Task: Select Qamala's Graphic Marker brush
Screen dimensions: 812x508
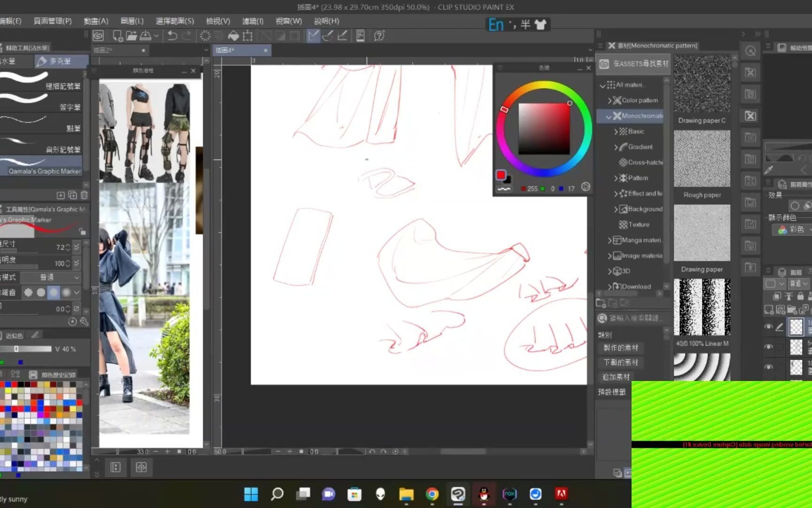Action: pyautogui.click(x=41, y=167)
